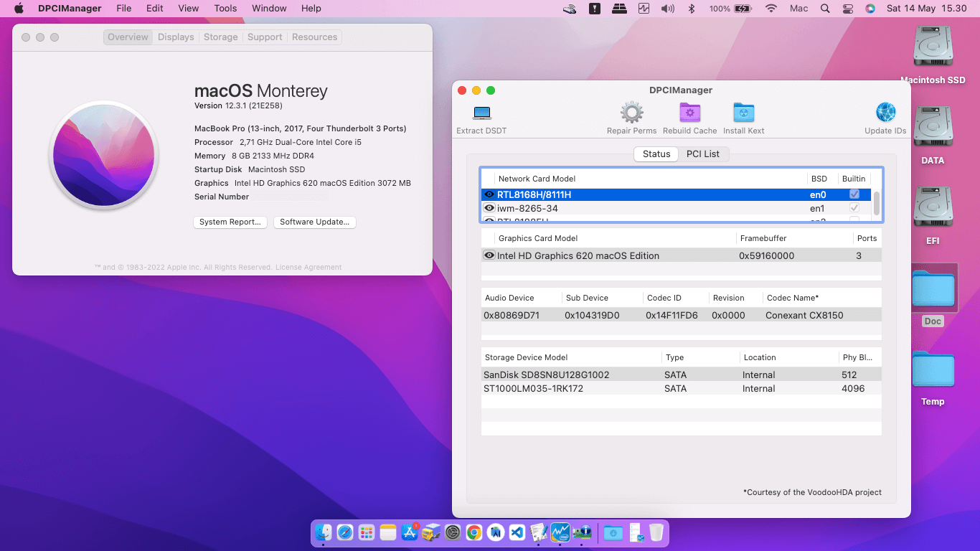Select the DATA drive on desktop
Image resolution: width=980 pixels, height=551 pixels.
(x=933, y=128)
